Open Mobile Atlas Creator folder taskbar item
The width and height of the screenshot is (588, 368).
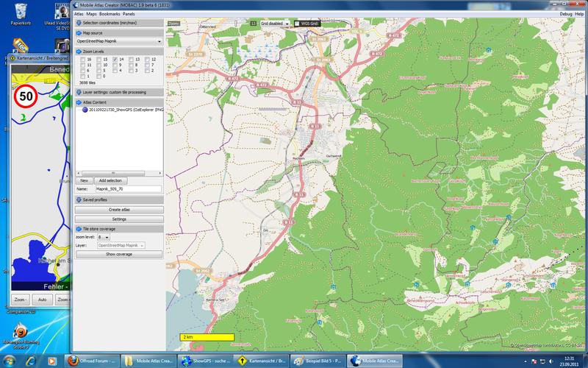pos(148,361)
